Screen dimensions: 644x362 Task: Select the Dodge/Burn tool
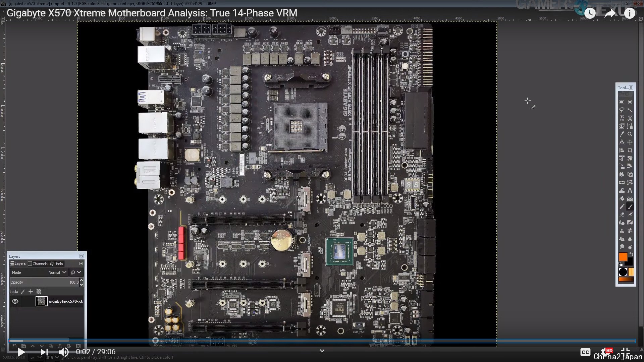[x=630, y=247]
